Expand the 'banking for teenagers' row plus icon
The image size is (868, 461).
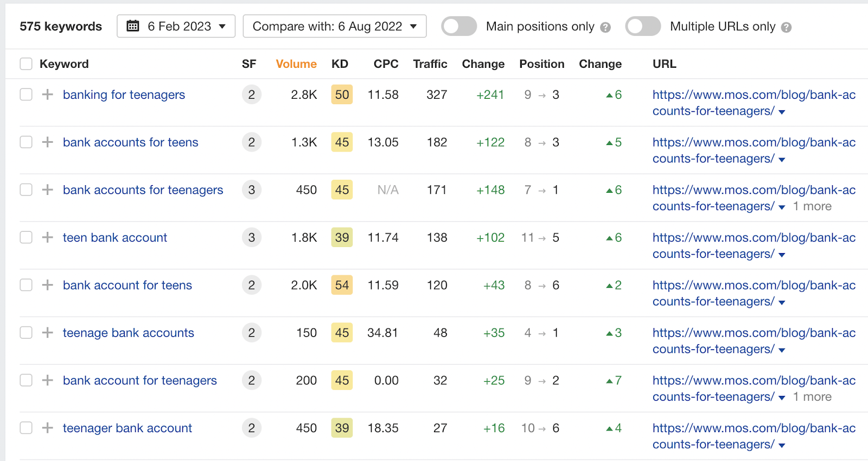coord(48,94)
